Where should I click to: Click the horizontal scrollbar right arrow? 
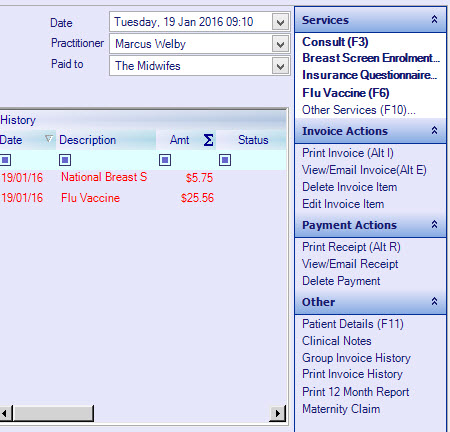click(278, 414)
